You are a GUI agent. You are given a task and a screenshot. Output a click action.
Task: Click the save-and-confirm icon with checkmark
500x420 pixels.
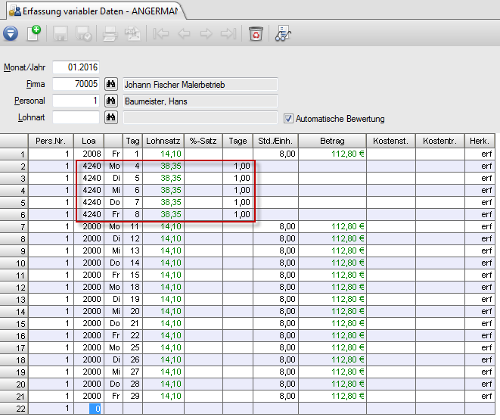pyautogui.click(x=83, y=34)
